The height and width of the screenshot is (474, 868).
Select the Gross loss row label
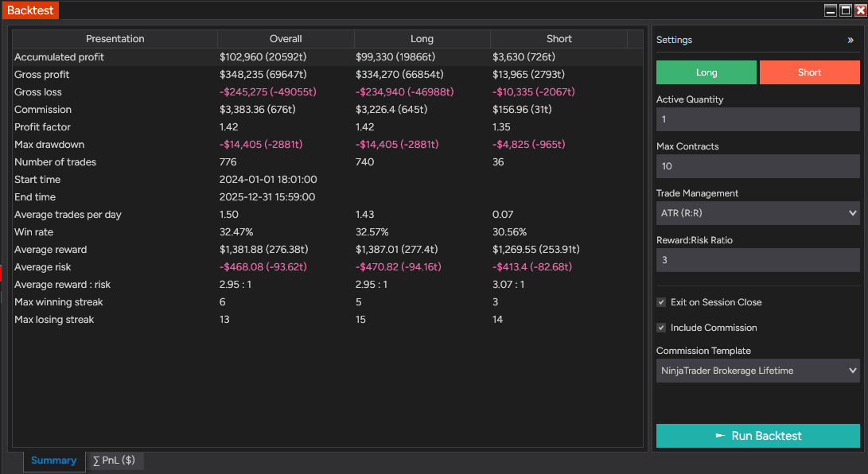point(38,91)
